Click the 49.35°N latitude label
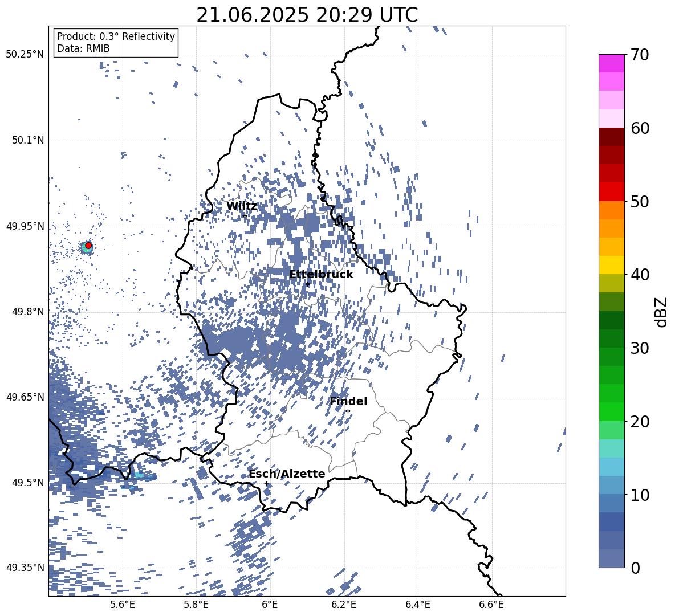 [25, 568]
